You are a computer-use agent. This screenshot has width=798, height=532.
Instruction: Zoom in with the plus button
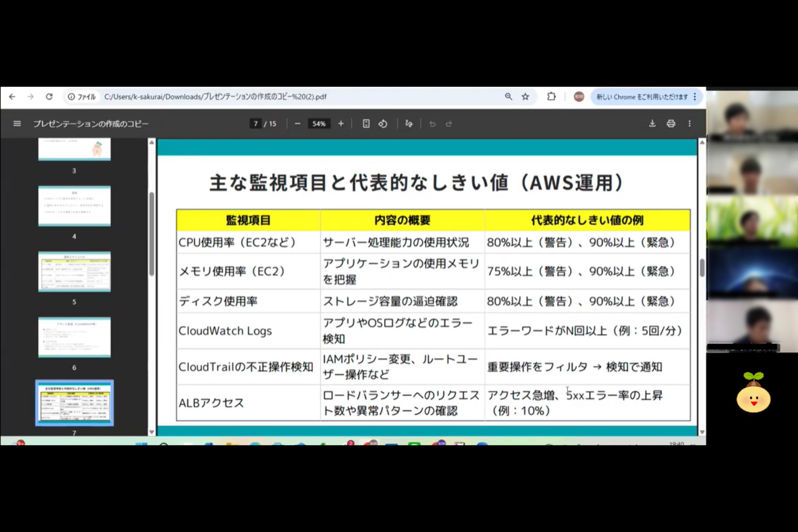click(x=340, y=124)
